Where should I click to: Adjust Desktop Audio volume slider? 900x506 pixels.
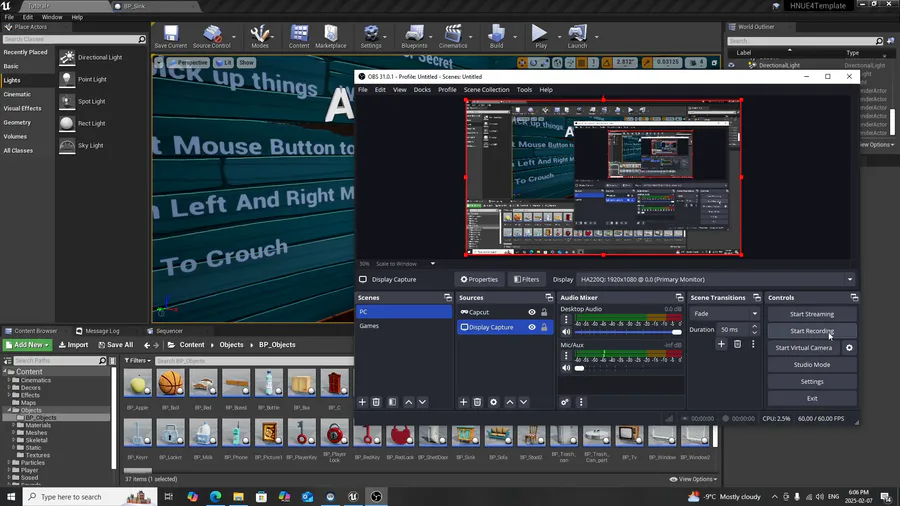628,332
